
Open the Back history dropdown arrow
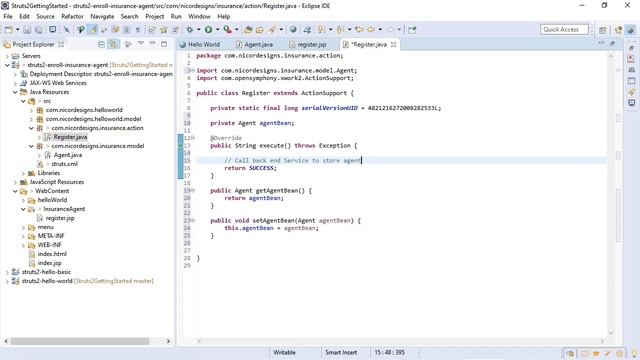tap(380, 29)
